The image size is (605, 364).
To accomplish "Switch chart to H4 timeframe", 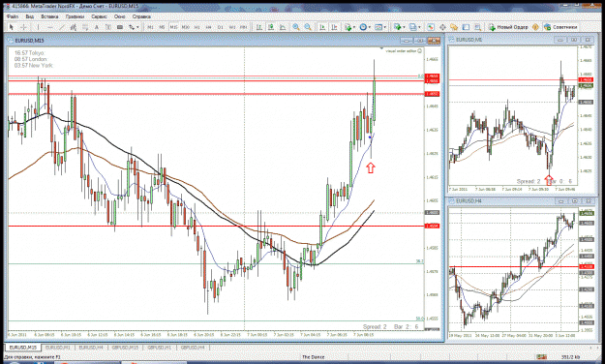I will tap(209, 27).
